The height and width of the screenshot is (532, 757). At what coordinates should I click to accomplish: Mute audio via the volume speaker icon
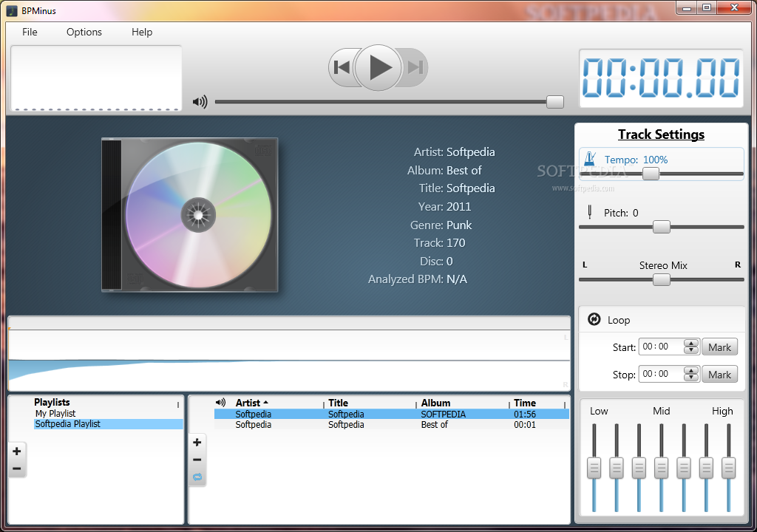coord(200,102)
